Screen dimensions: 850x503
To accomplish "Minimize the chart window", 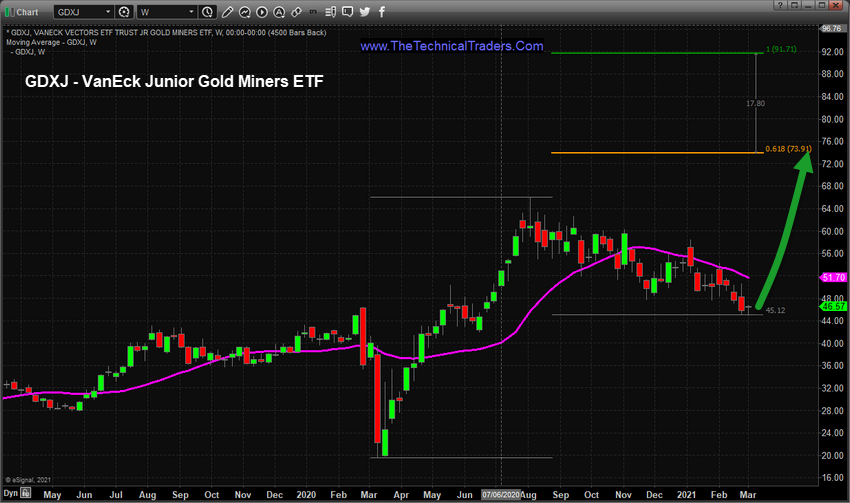I will 808,5.
